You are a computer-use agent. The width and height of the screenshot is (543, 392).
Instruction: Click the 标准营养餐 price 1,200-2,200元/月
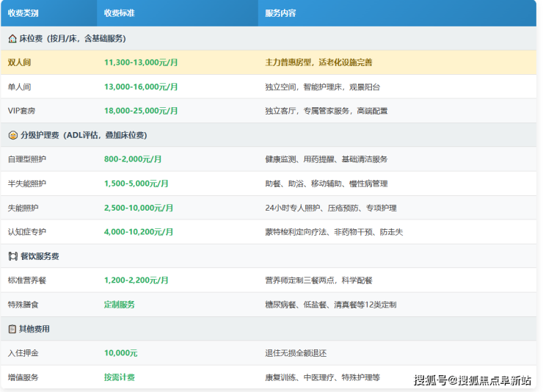click(136, 280)
